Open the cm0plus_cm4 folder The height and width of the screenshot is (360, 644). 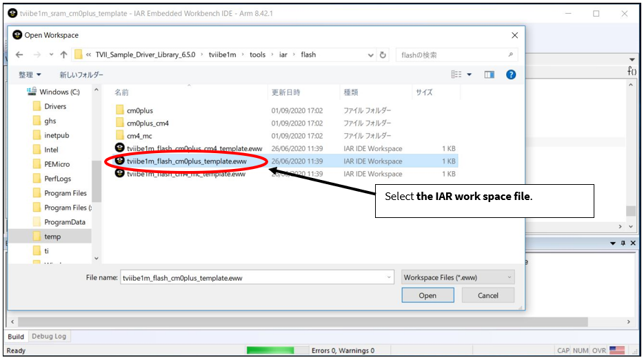[148, 123]
